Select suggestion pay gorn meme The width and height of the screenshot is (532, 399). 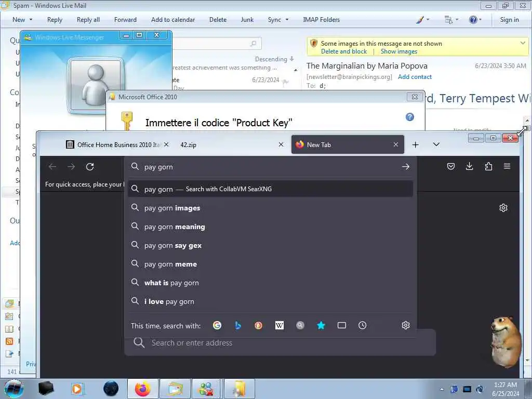pyautogui.click(x=270, y=264)
